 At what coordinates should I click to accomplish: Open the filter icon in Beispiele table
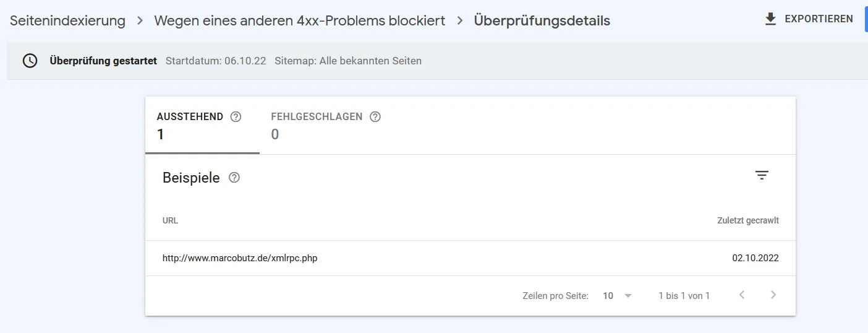click(x=762, y=175)
